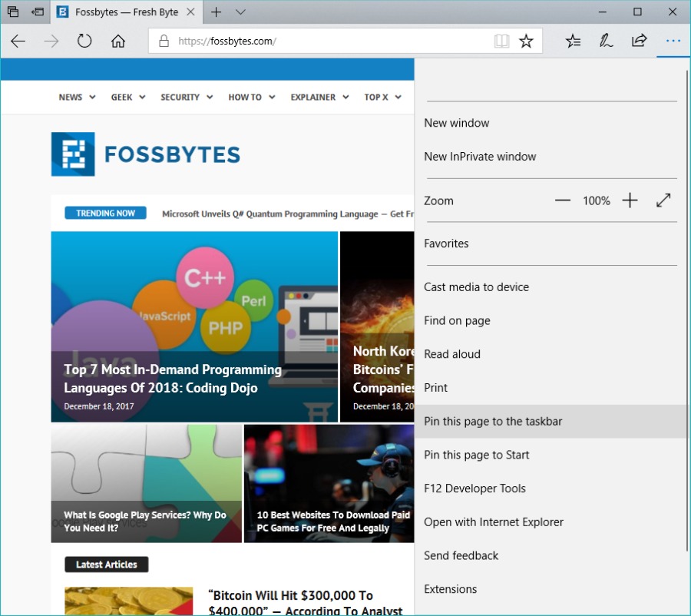This screenshot has width=691, height=616.
Task: Expand the NEWS navigation dropdown
Action: click(76, 97)
